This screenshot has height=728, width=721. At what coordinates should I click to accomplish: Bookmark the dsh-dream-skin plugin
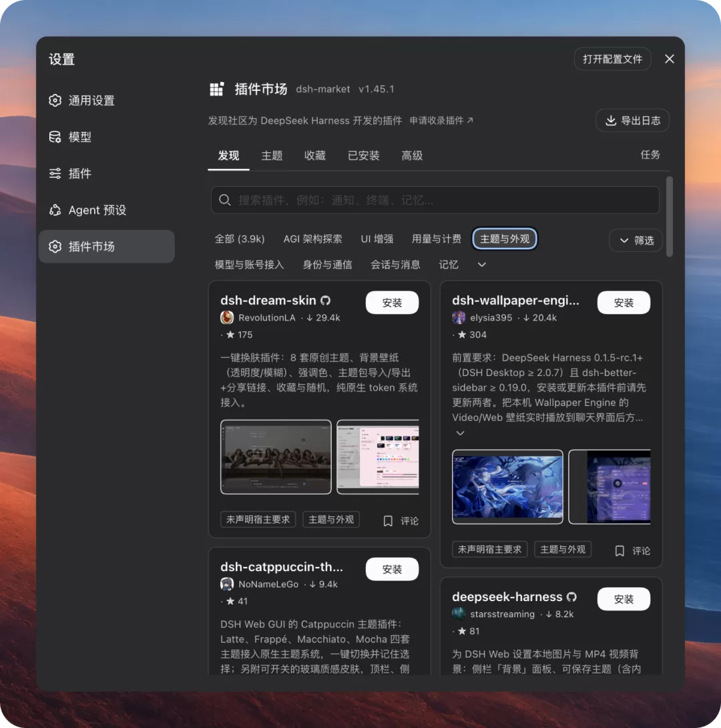[388, 521]
